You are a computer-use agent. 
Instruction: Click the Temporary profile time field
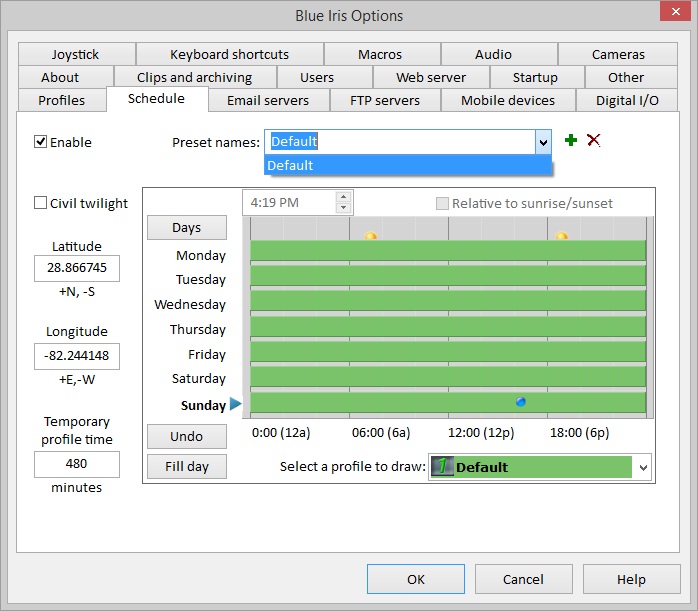tap(77, 464)
